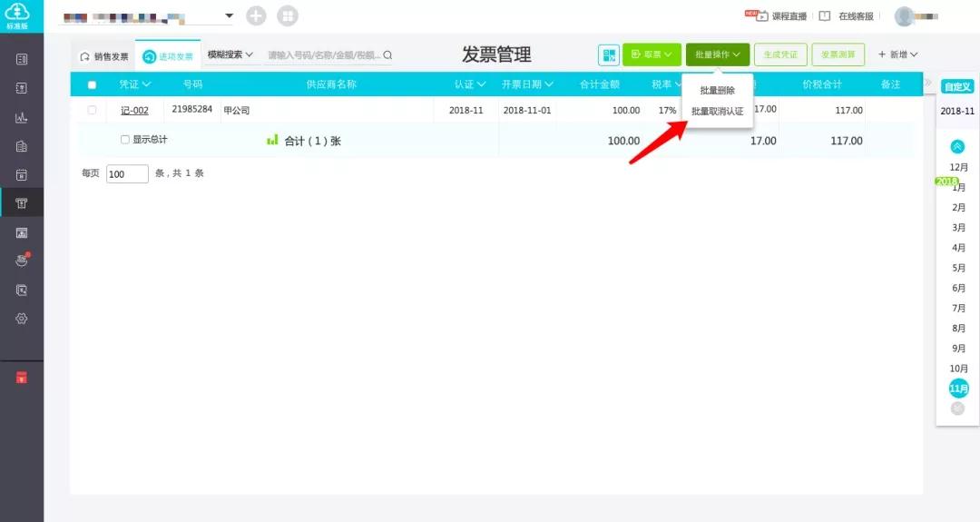Open the sidebar search-document icon
This screenshot has width=980, height=522.
point(21,291)
